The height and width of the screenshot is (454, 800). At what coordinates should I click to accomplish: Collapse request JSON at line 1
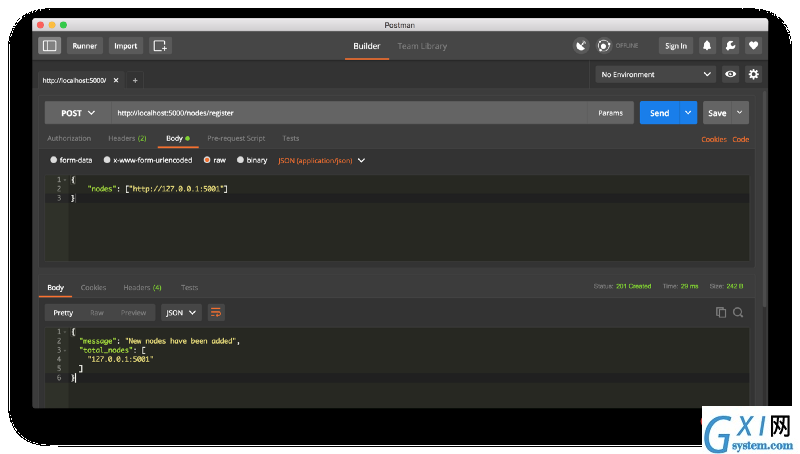point(65,180)
